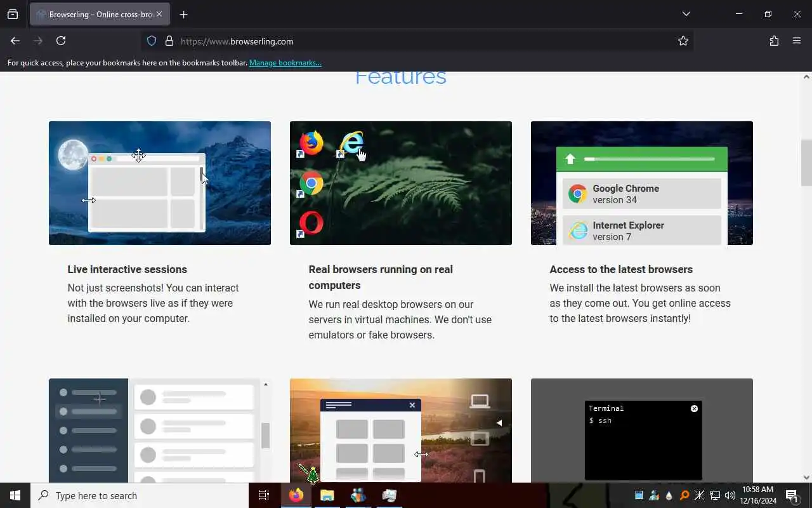Viewport: 812px width, 508px height.
Task: Select the Browserling – Online cross-browser tab
Action: (100, 14)
